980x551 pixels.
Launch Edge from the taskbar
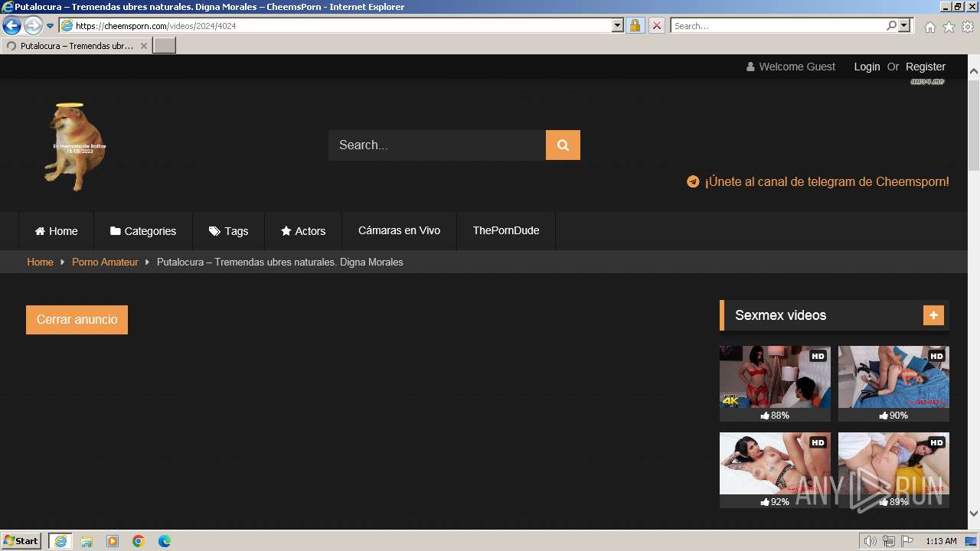pyautogui.click(x=165, y=541)
